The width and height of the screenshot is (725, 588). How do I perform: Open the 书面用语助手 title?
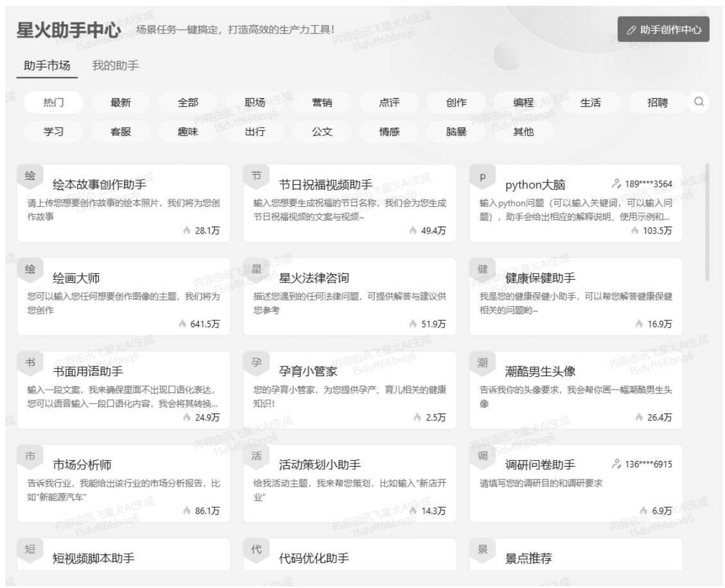pyautogui.click(x=88, y=372)
